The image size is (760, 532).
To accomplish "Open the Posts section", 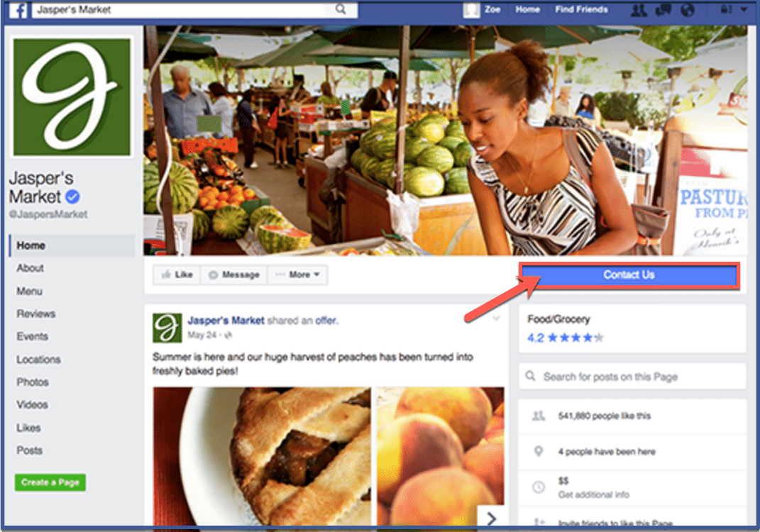I will tap(30, 450).
